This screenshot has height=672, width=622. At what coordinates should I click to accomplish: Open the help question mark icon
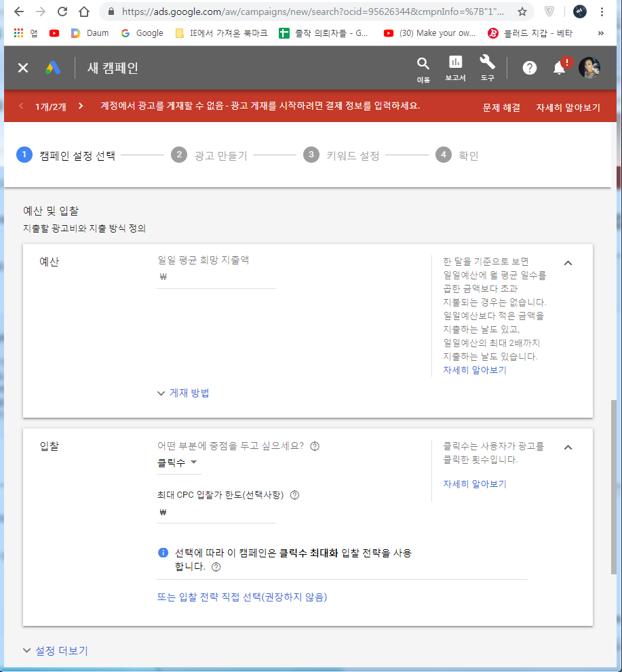(x=529, y=68)
